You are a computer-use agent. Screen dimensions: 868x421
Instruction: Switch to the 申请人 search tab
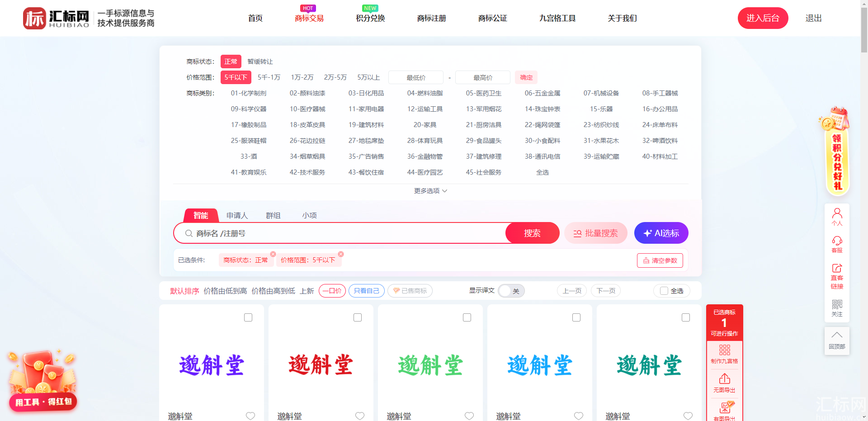pos(237,215)
